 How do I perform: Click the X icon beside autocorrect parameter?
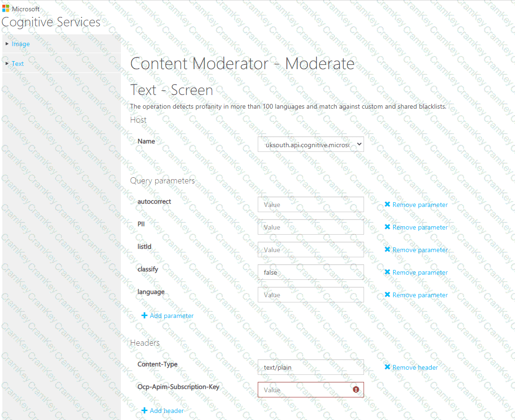[x=388, y=205]
